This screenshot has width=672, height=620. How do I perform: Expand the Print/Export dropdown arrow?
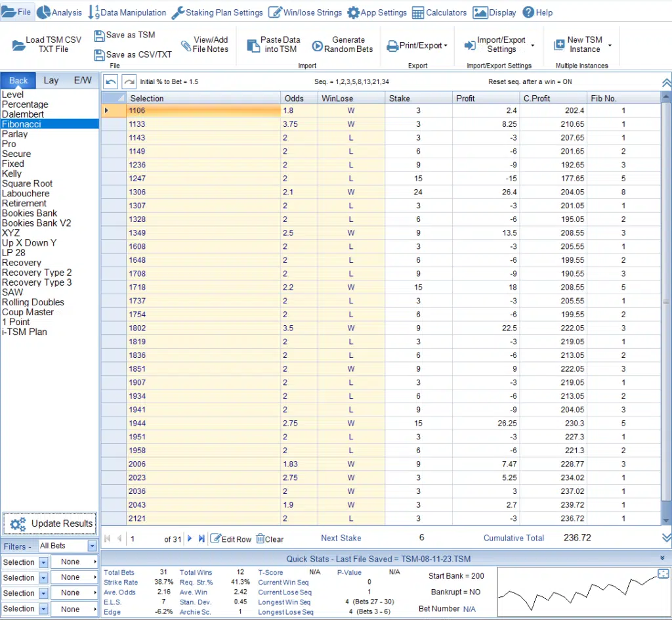pyautogui.click(x=446, y=45)
